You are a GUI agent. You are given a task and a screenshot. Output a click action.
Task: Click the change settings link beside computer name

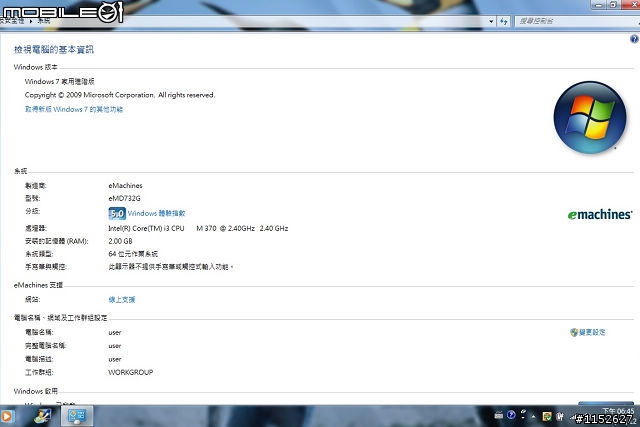point(592,332)
